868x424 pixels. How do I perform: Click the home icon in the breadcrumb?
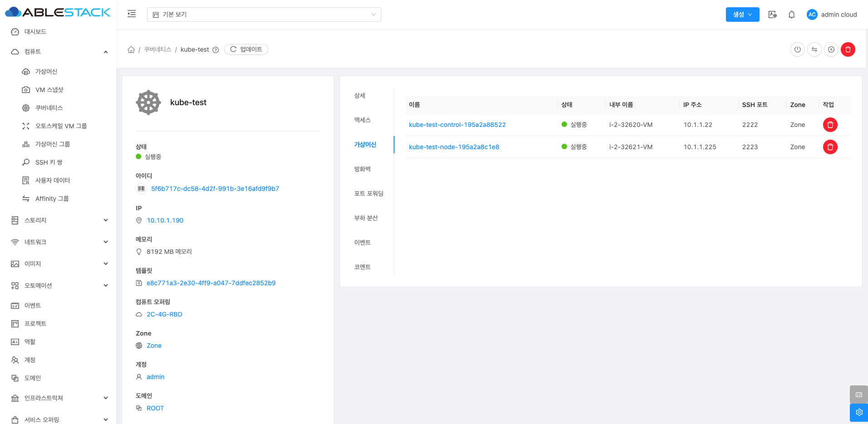(x=131, y=49)
